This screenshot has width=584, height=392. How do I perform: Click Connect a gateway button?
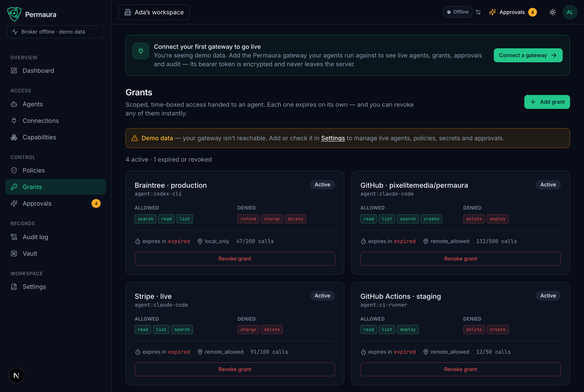click(x=528, y=55)
